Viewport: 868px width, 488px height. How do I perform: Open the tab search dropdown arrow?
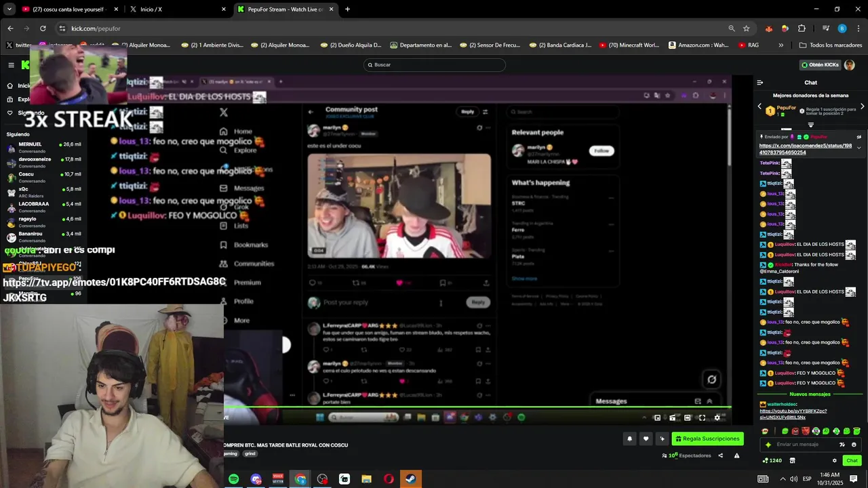coord(9,9)
